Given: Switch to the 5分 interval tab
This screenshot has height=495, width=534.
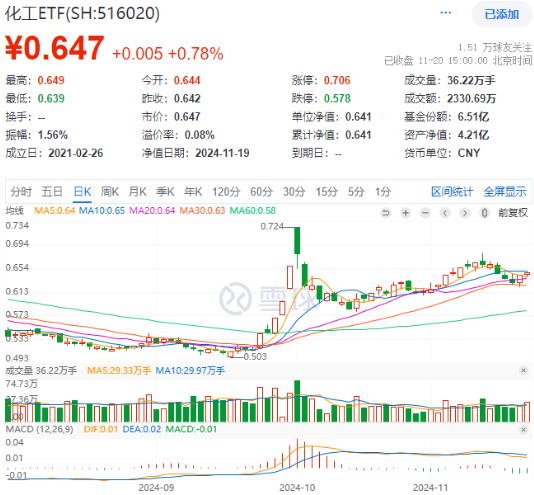Looking at the screenshot, I should coord(356,192).
